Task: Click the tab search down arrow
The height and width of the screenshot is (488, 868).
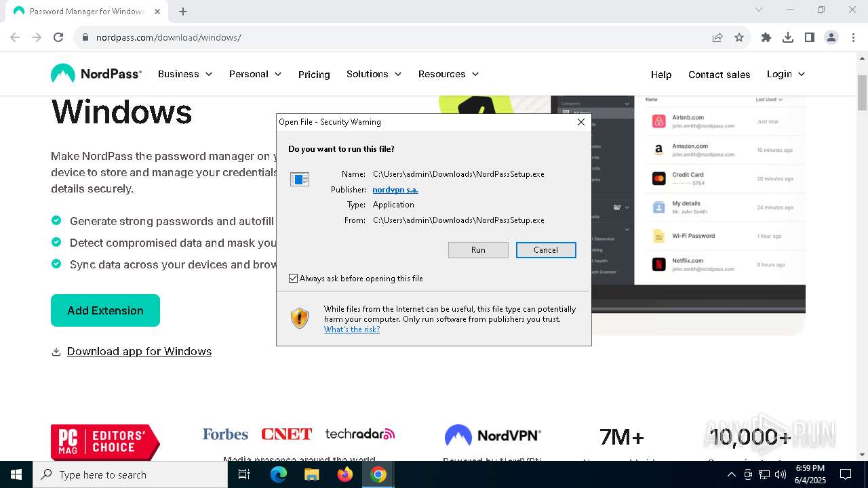Action: click(759, 9)
